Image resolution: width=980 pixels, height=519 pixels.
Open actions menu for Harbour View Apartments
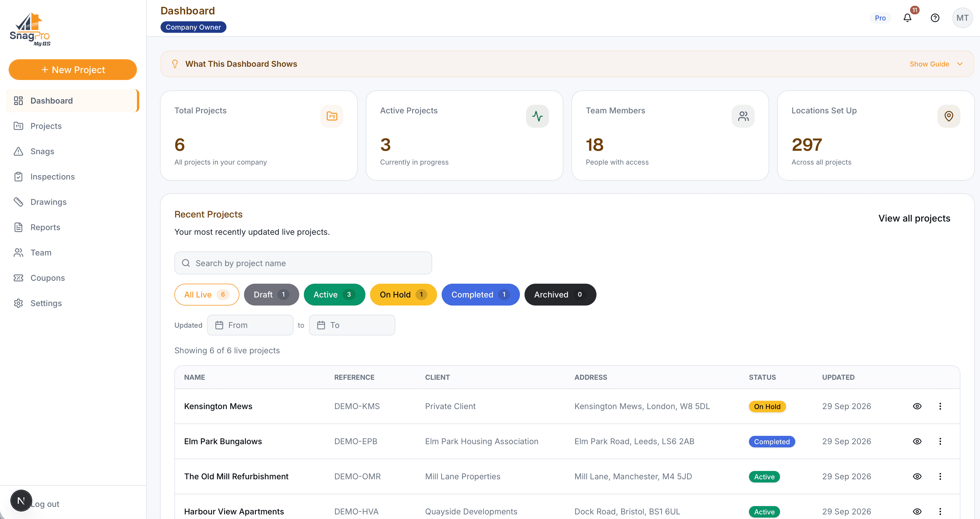point(940,512)
